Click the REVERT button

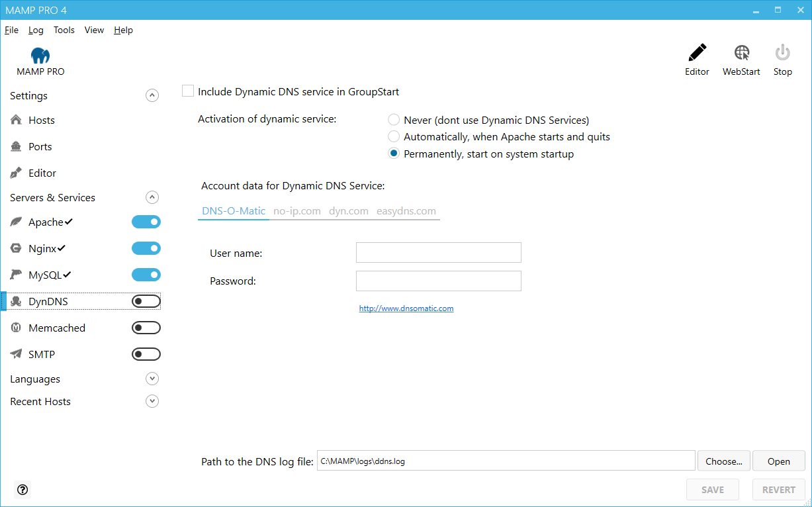point(779,490)
